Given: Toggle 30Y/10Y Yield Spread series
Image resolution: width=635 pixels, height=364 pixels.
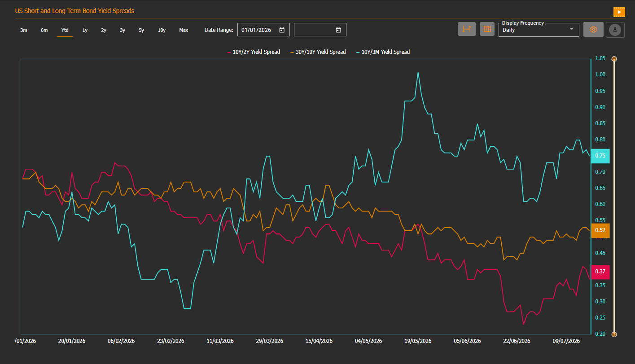Looking at the screenshot, I should (318, 52).
